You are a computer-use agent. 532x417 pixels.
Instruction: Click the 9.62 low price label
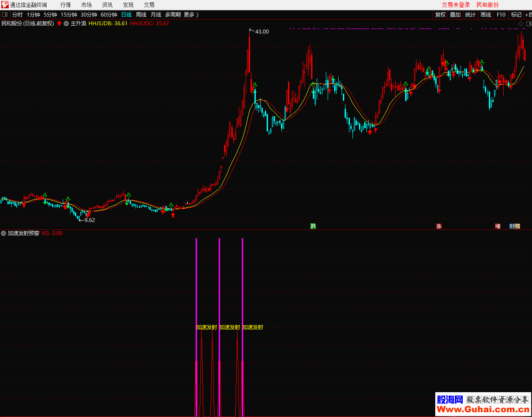(89, 220)
